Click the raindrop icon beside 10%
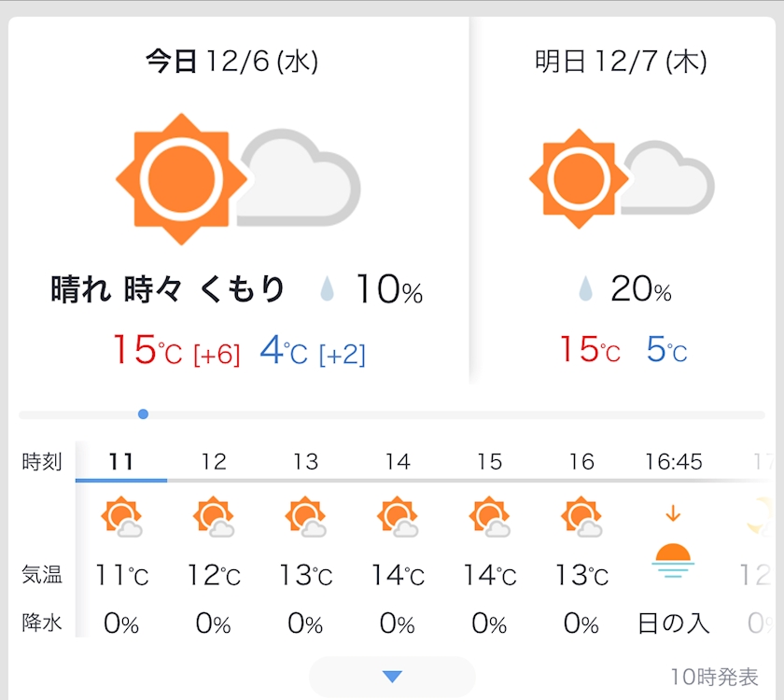The width and height of the screenshot is (784, 700). (327, 290)
